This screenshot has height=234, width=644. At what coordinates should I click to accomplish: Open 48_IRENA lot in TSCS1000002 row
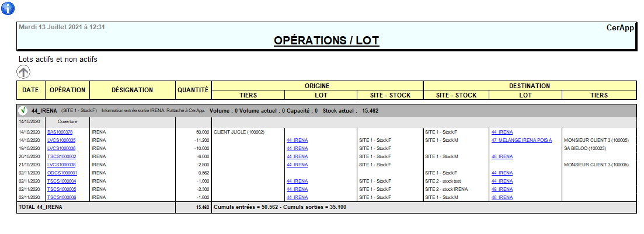coord(502,156)
